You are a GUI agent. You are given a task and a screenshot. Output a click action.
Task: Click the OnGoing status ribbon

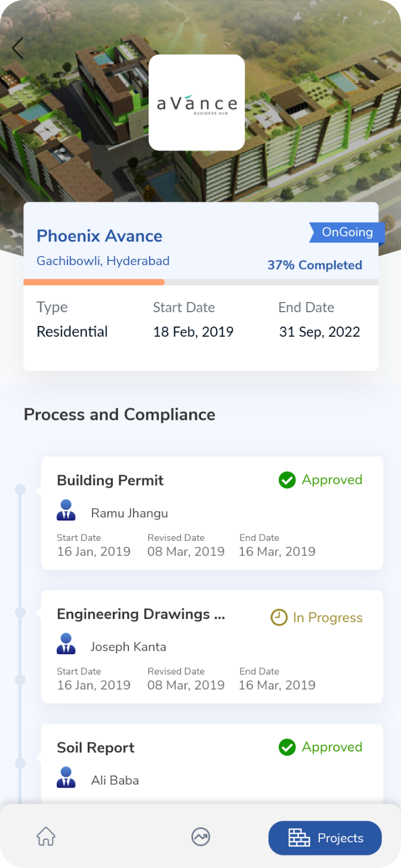pyautogui.click(x=347, y=233)
